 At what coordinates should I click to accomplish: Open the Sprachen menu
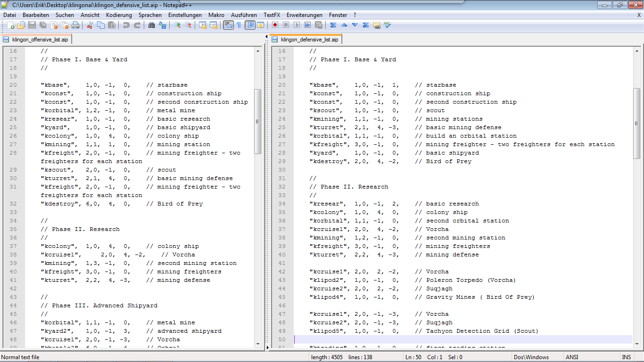(x=149, y=15)
